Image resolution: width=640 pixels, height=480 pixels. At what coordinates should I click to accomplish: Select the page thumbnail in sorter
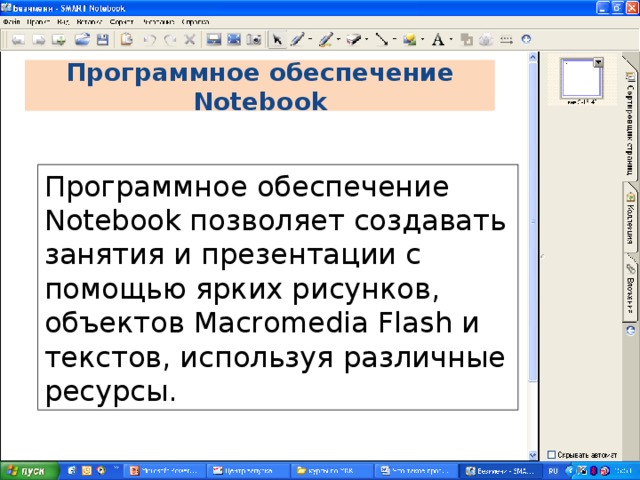[x=582, y=78]
